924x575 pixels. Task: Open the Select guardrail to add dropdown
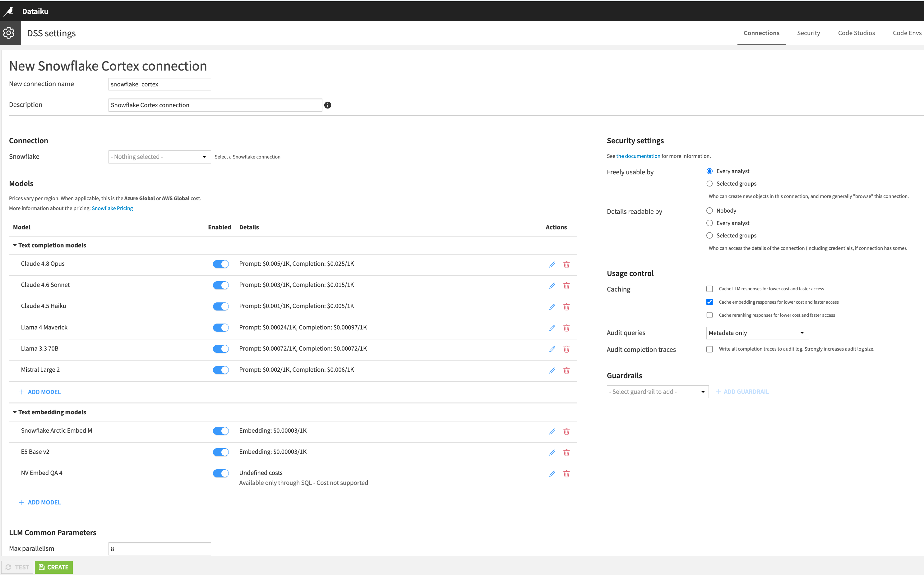tap(657, 392)
